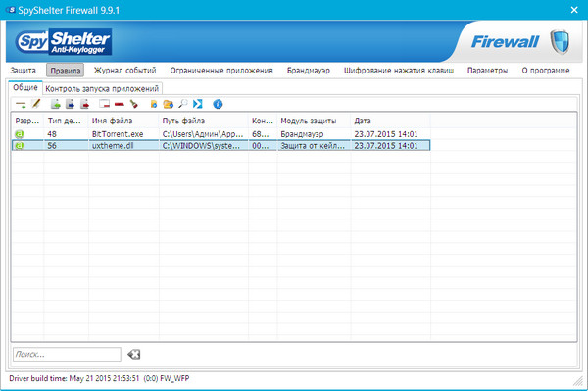This screenshot has height=391, width=588.
Task: Select the Правила menu tab
Action: click(x=66, y=71)
